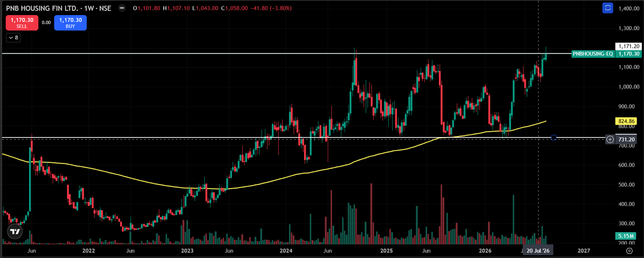Click the 1,000.00 price scale label
The image size is (644, 258).
point(628,87)
